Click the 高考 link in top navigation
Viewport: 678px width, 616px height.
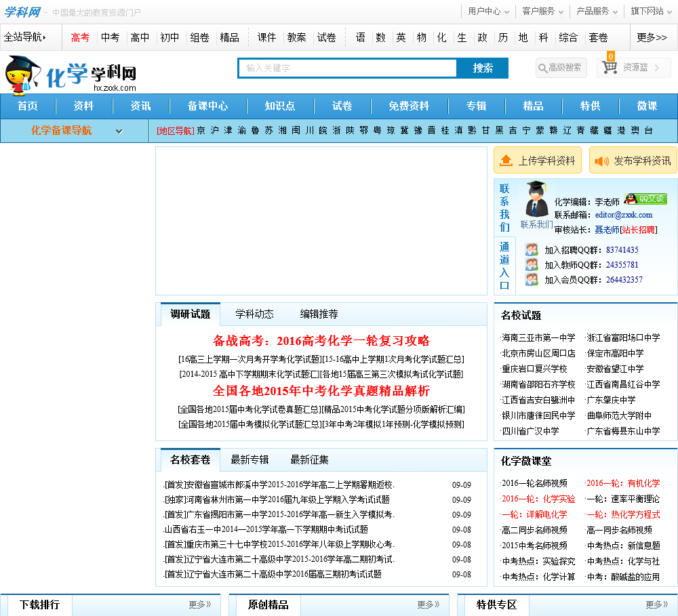click(80, 37)
